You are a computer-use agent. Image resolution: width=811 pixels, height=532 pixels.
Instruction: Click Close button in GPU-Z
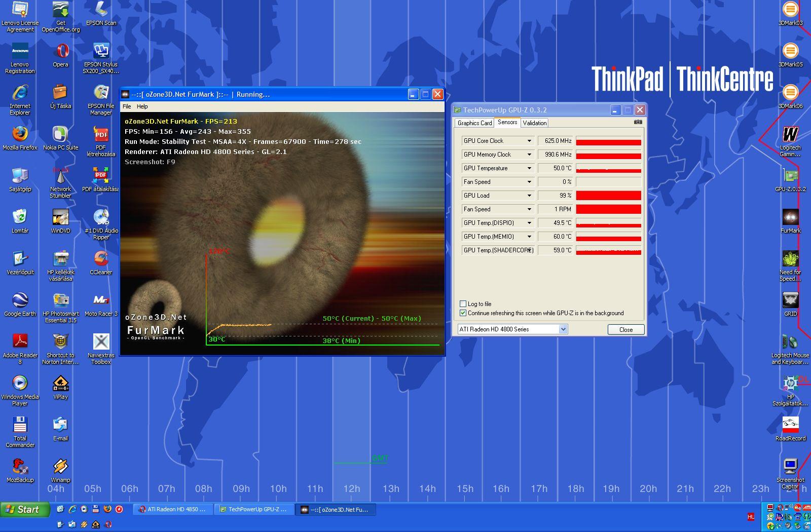tap(626, 329)
